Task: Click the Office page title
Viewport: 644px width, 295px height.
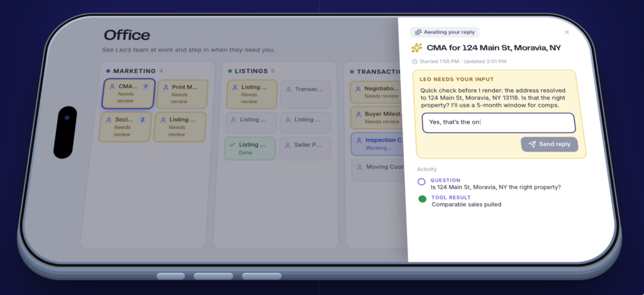Action: pos(127,35)
